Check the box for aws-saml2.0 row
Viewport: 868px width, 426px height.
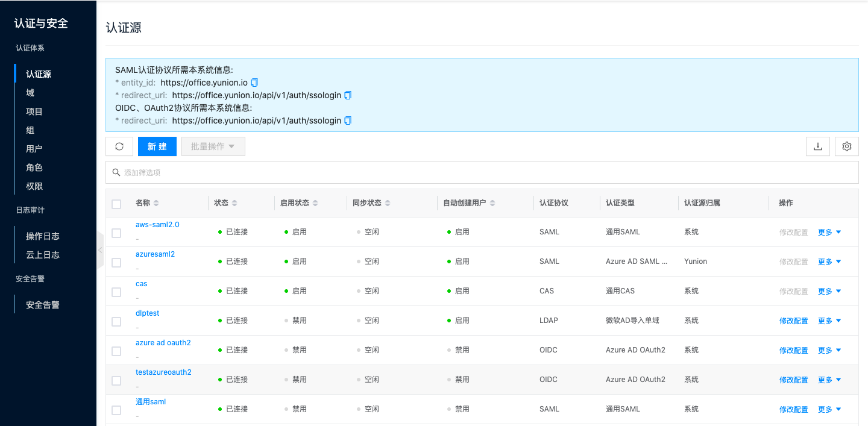(116, 233)
